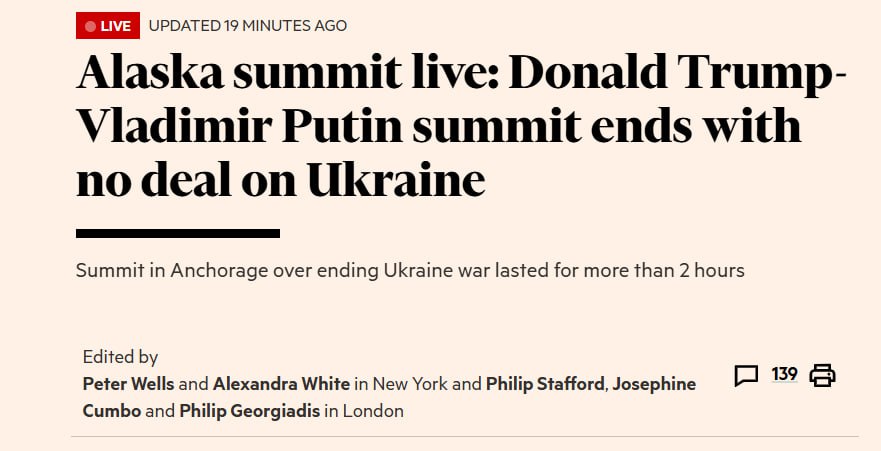Viewport: 881px width, 451px height.
Task: Click the 'Edited by' label
Action: click(x=120, y=357)
